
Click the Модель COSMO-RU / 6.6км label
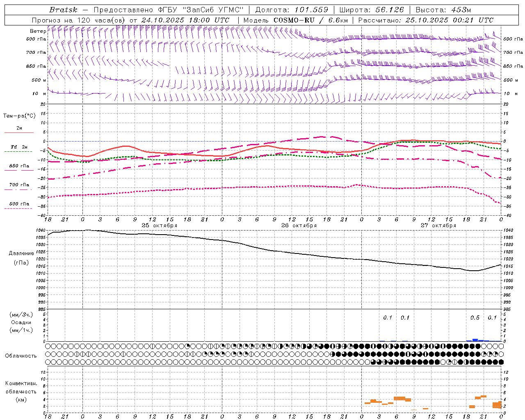point(296,20)
